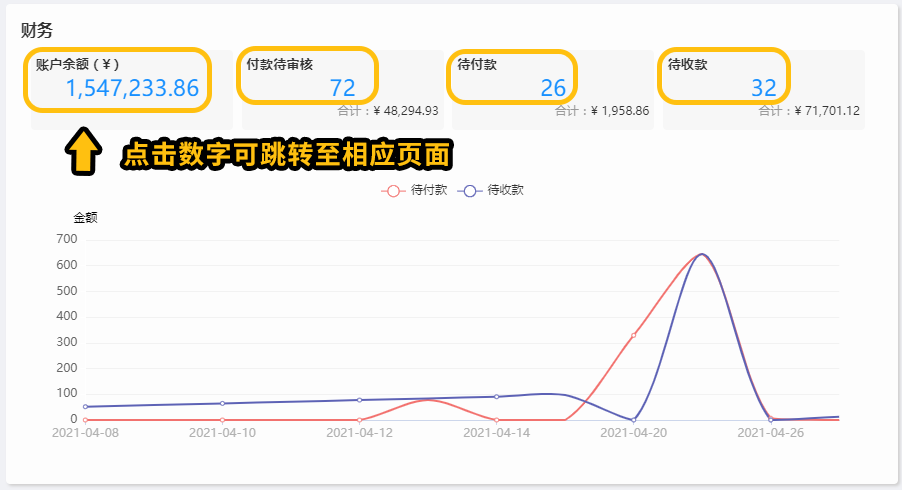Viewport: 902px width, 490px height.
Task: Select the blue 待收款 data point on 2021-04-14
Action: tap(496, 397)
